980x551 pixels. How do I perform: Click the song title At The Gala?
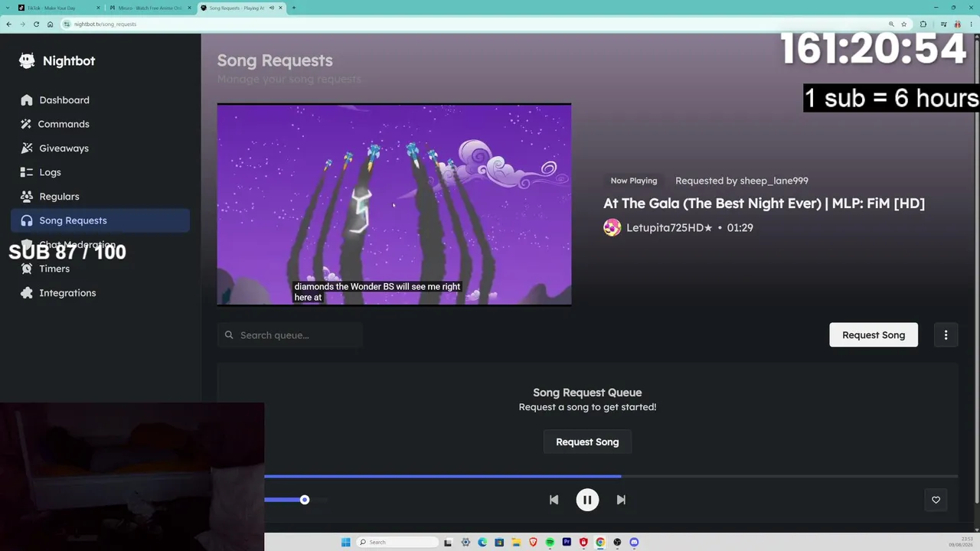click(x=764, y=204)
